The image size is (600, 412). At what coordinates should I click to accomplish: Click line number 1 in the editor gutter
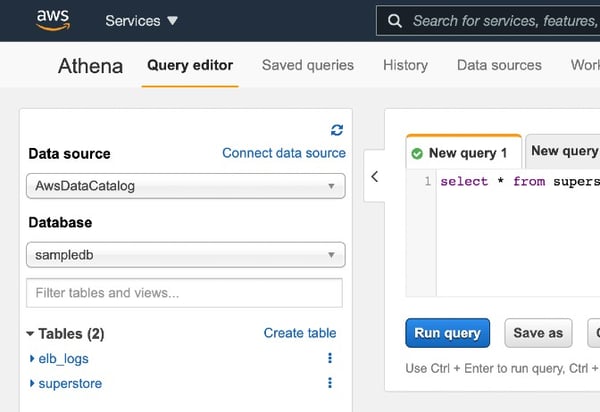click(427, 181)
